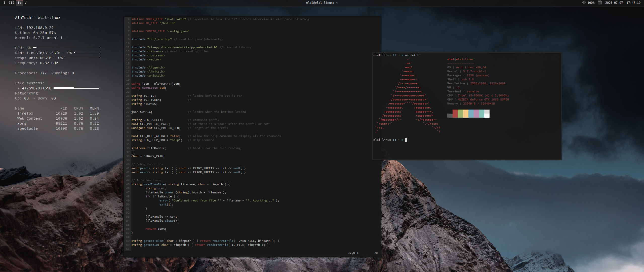Click the teal color block in neofetch
Image resolution: width=644 pixels, height=272 pixels.
481,114
